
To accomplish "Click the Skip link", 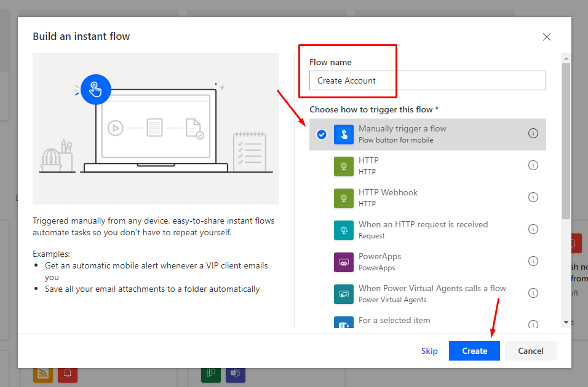I will [x=429, y=351].
